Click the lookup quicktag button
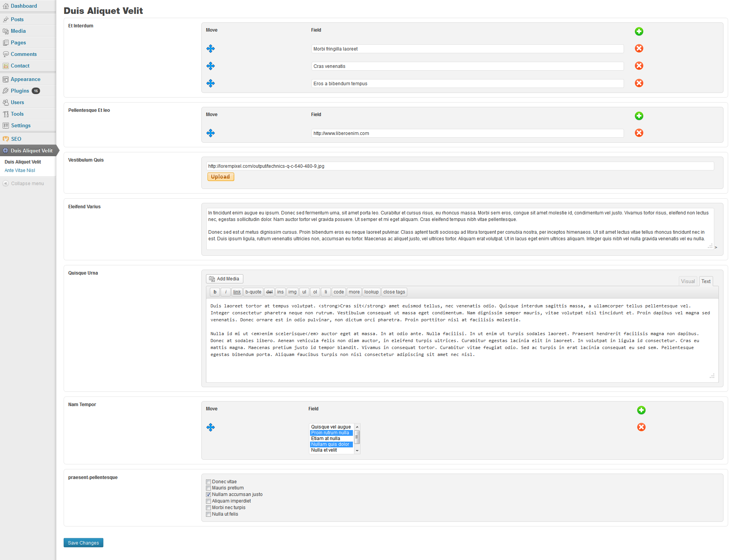The height and width of the screenshot is (560, 732). tap(371, 292)
